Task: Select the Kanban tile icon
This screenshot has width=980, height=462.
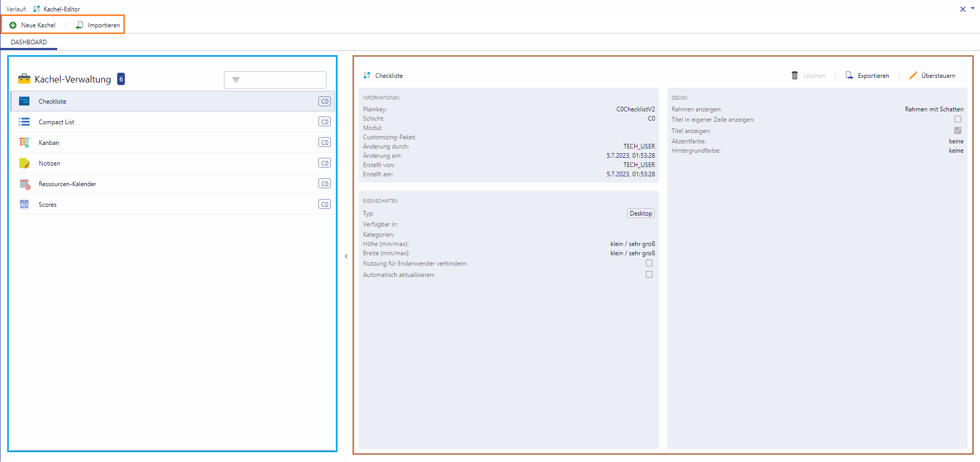Action: [24, 143]
